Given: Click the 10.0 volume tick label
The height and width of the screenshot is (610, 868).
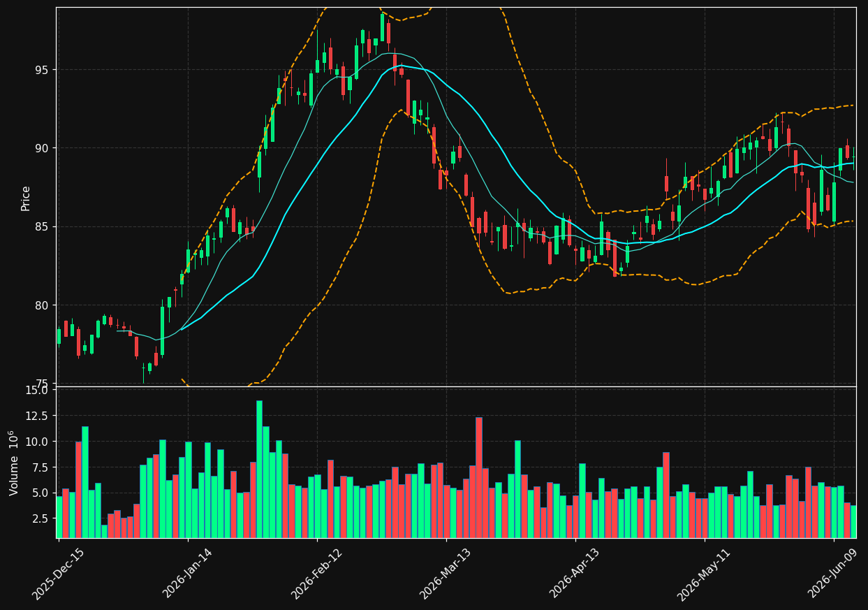Looking at the screenshot, I should pyautogui.click(x=36, y=442).
